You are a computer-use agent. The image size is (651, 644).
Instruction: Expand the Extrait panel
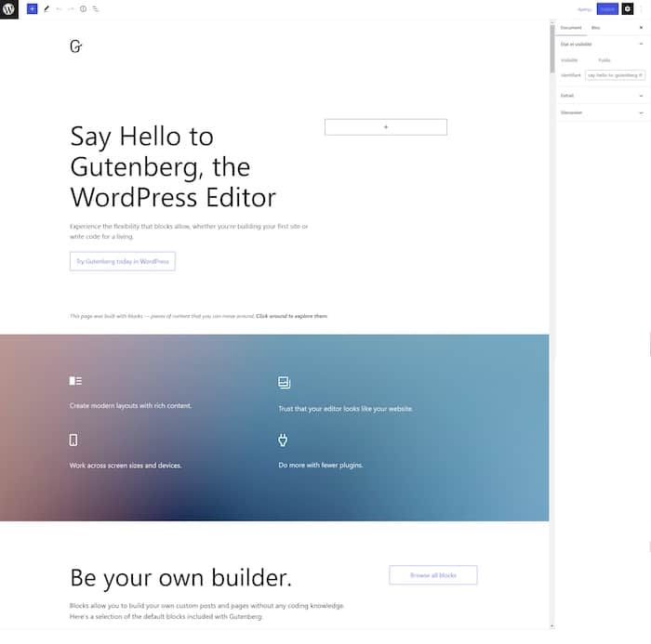click(602, 96)
